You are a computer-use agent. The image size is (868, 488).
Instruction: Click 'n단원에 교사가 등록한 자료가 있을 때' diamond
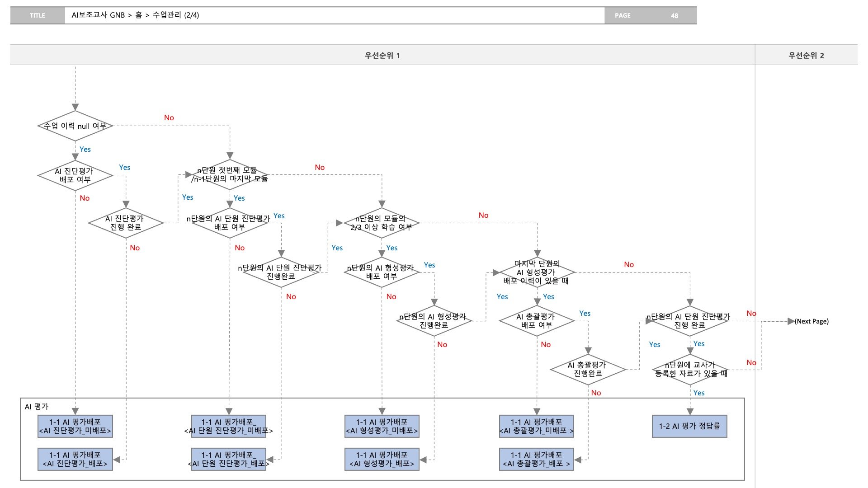tap(690, 370)
